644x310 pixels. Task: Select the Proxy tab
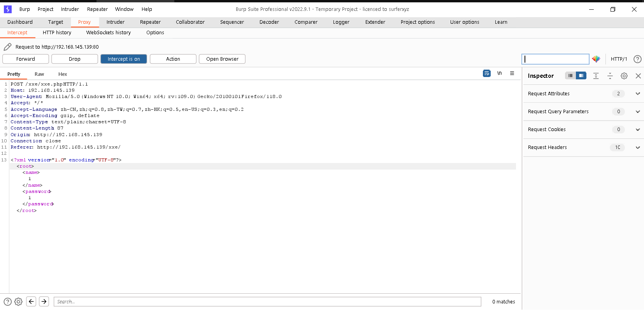(84, 22)
